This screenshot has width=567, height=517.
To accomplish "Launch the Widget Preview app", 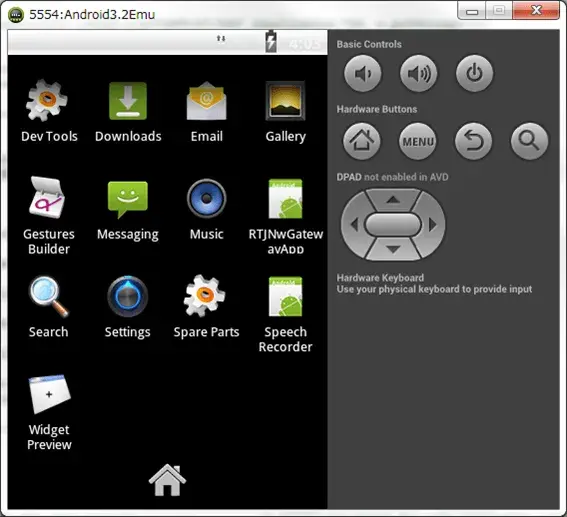I will [x=49, y=412].
